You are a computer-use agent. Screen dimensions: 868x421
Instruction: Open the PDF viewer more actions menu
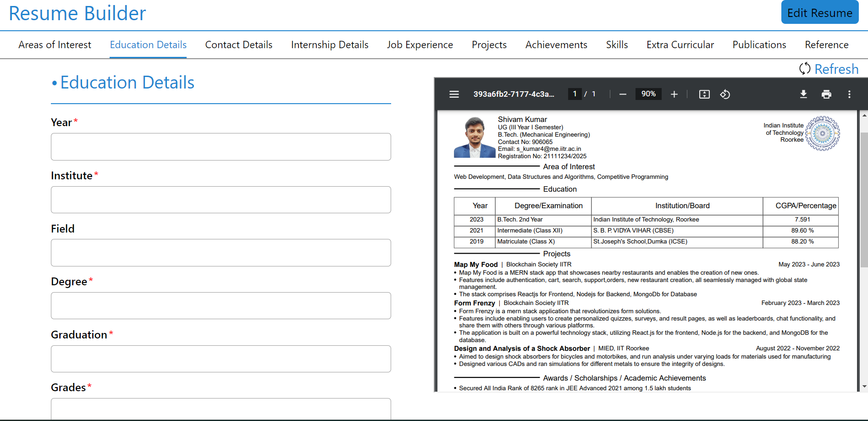point(849,94)
